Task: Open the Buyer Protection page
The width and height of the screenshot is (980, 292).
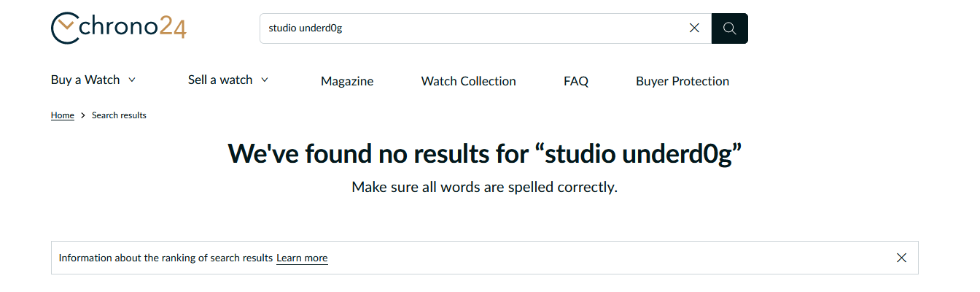Action: click(682, 81)
